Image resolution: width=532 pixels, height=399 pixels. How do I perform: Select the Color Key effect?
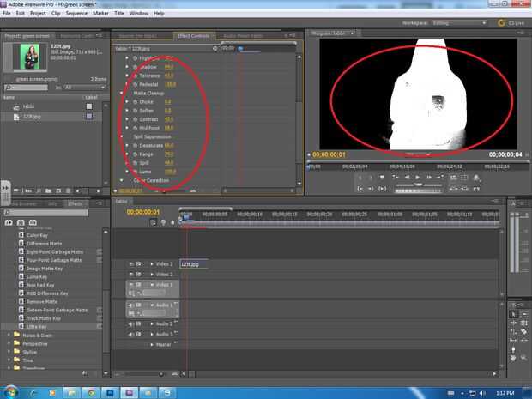pyautogui.click(x=37, y=235)
